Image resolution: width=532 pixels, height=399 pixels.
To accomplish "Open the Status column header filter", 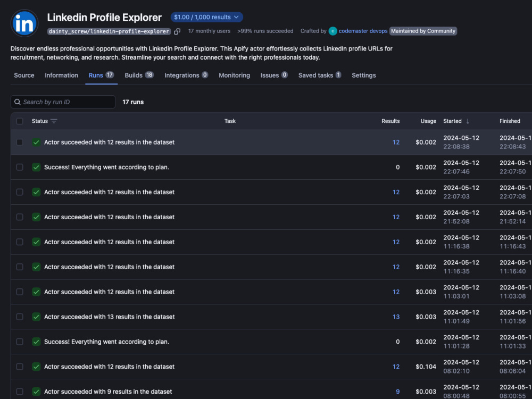I will pyautogui.click(x=45, y=121).
